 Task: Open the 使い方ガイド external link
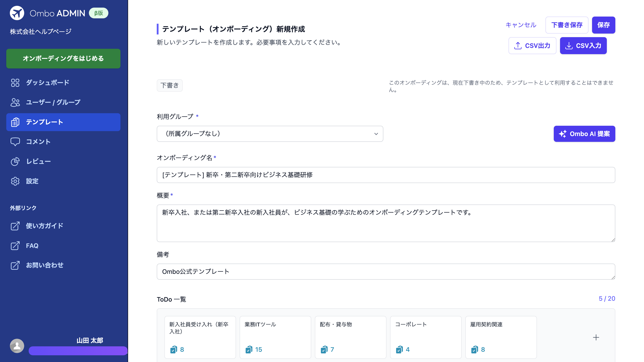[63, 226]
